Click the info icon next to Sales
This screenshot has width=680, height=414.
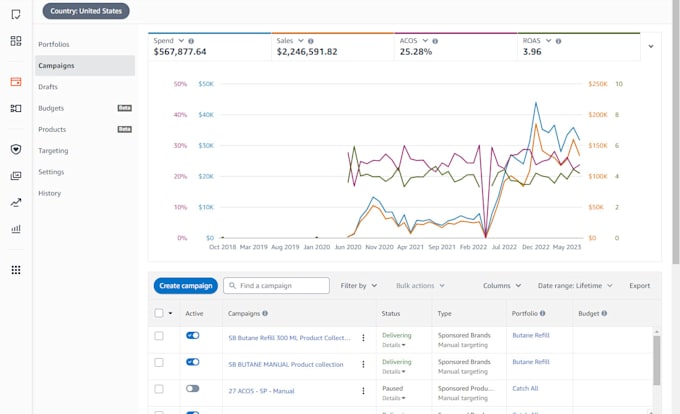point(311,41)
